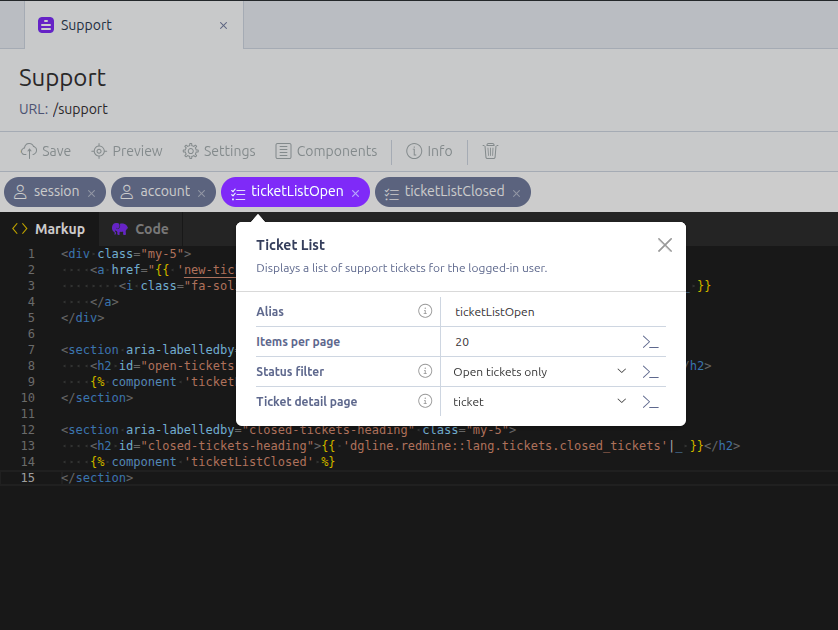
Task: Open the Status filter expression editor icon
Action: (651, 372)
